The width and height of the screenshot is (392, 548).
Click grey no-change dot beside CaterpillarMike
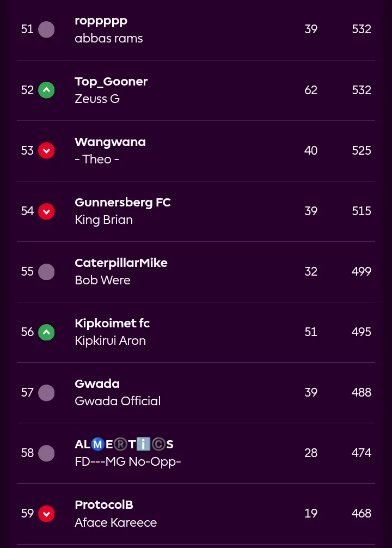(x=46, y=271)
